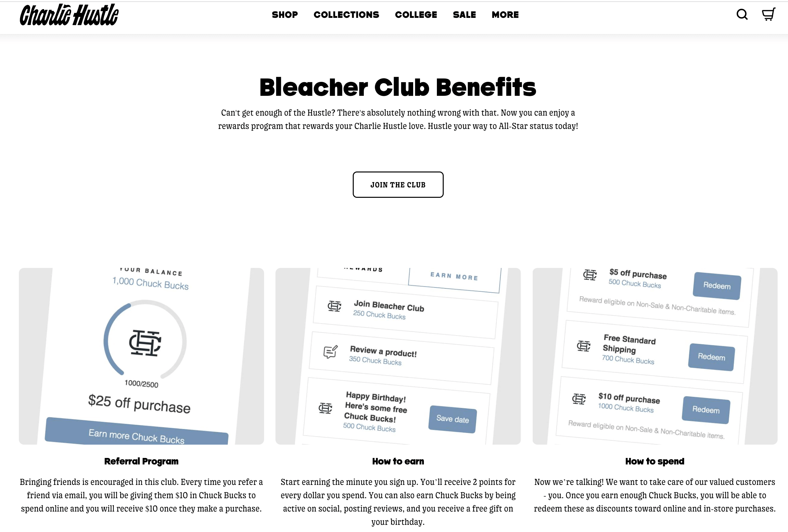Select the COLLEGE navigation tab
This screenshot has width=788, height=532.
point(416,14)
